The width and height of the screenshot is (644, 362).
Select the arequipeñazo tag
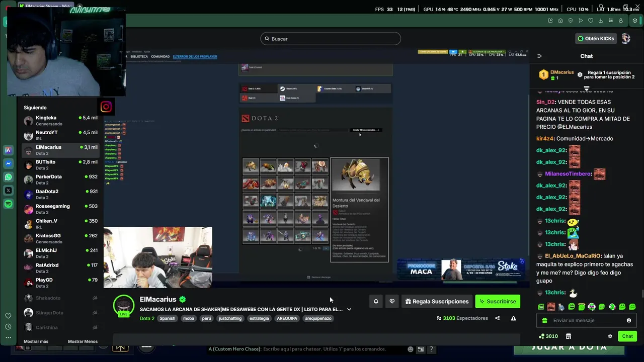click(318, 318)
